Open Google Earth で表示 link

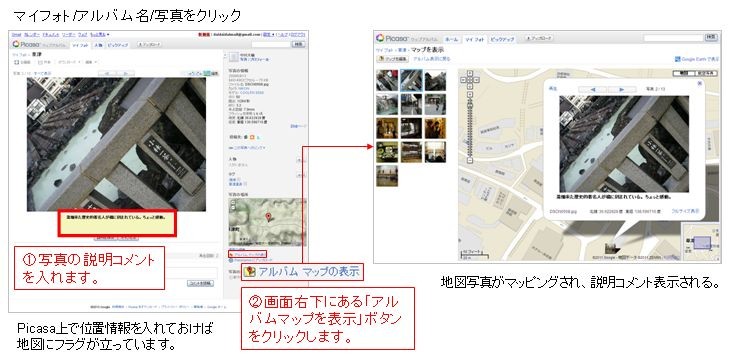tap(697, 60)
